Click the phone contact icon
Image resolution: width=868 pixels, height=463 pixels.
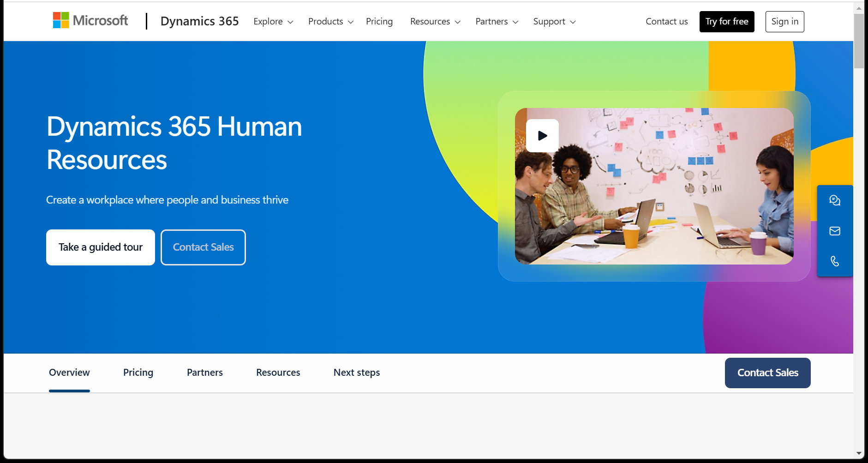click(835, 261)
